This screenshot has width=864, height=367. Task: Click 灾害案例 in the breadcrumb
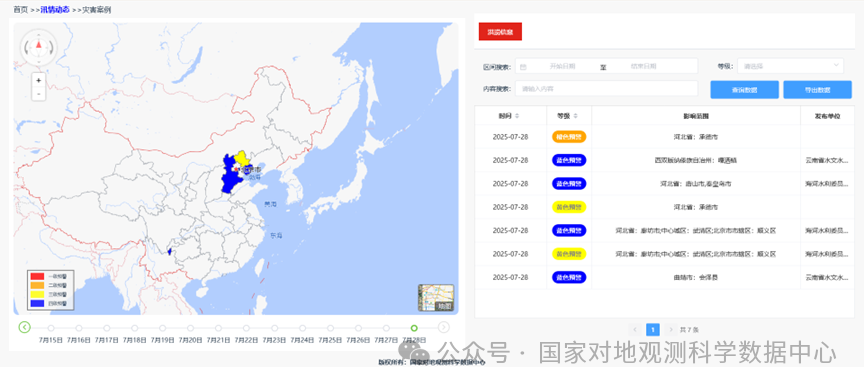point(97,9)
